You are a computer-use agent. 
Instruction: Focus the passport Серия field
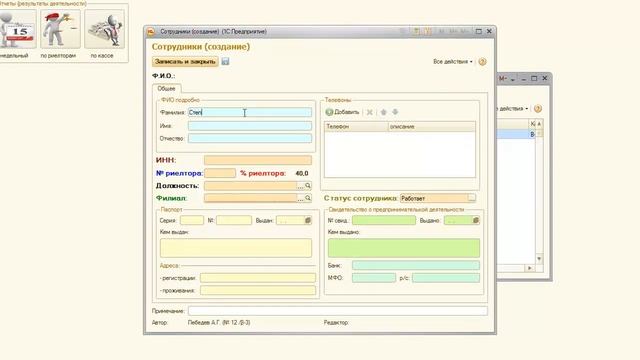tap(192, 220)
